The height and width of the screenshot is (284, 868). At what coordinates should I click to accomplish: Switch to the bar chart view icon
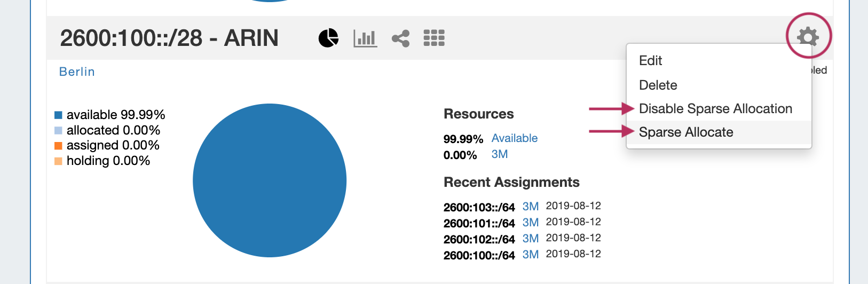365,38
